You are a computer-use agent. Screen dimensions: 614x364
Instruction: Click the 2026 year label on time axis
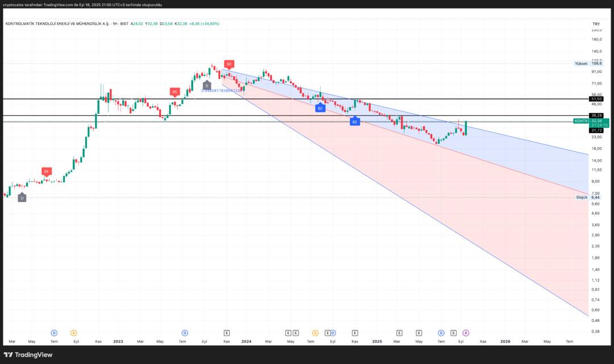[505, 342]
